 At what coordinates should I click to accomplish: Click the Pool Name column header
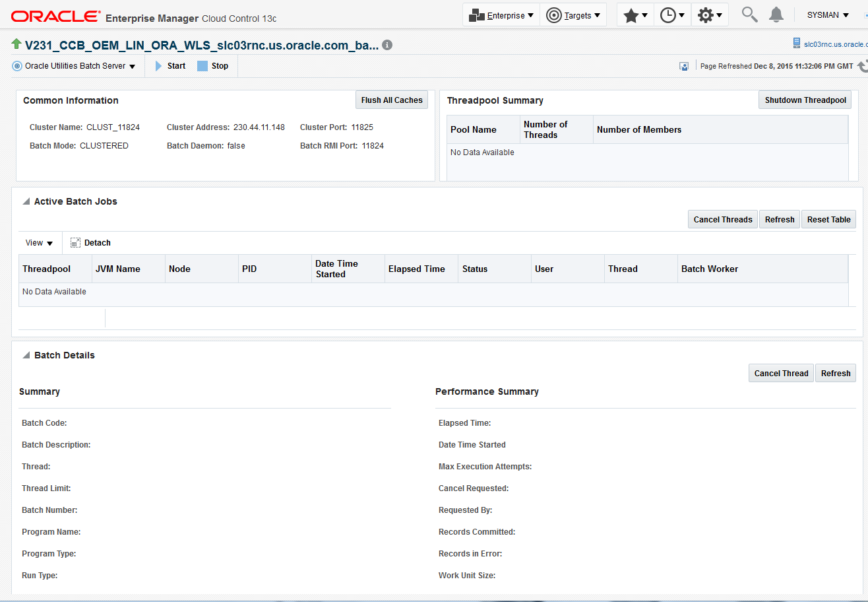pyautogui.click(x=483, y=129)
